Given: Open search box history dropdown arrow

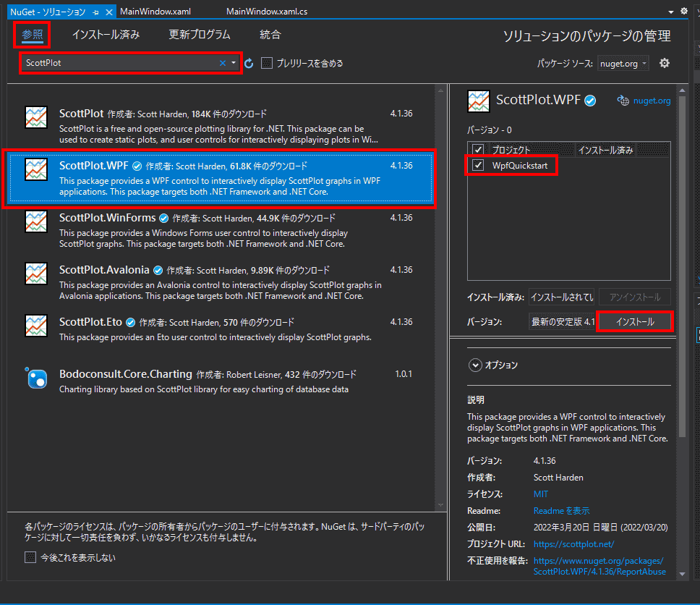Looking at the screenshot, I should [234, 63].
